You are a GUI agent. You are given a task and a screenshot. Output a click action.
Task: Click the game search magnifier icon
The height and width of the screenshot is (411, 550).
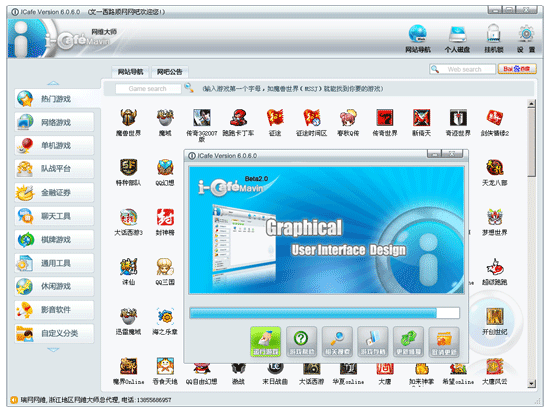tap(189, 88)
